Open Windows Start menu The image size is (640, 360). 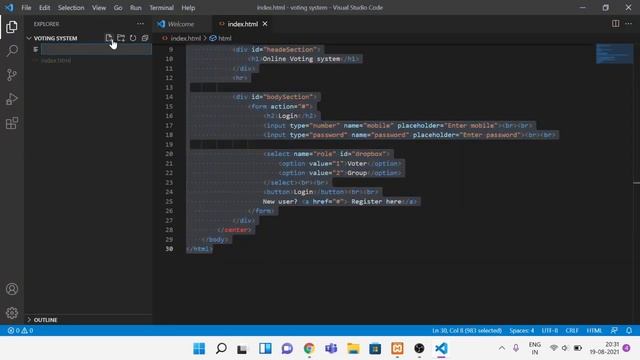pyautogui.click(x=199, y=348)
